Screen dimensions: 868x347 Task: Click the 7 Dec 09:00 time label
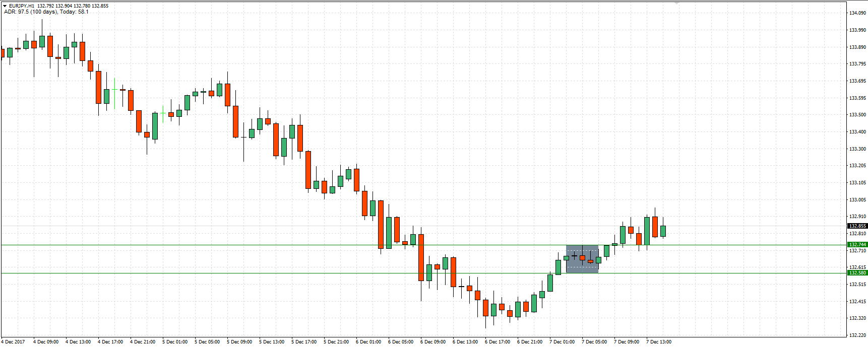click(x=627, y=342)
